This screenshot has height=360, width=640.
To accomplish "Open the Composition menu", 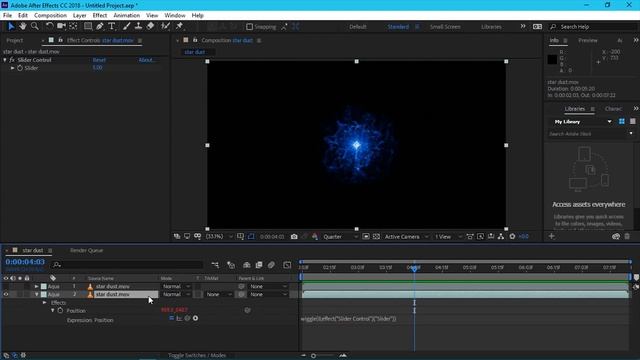I will point(50,16).
